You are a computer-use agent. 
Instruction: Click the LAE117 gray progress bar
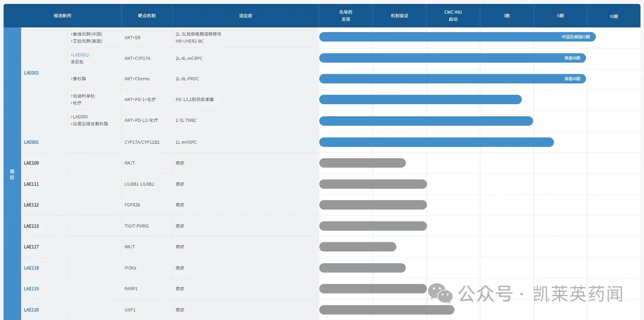tap(358, 247)
